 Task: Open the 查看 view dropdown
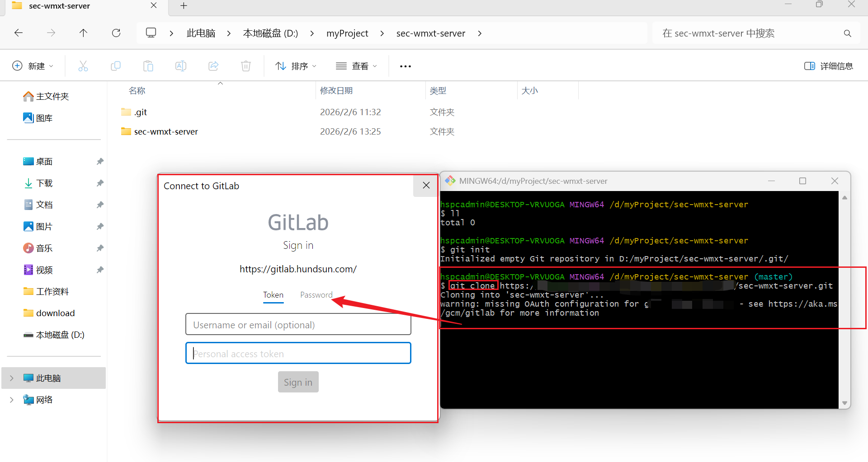(x=356, y=66)
